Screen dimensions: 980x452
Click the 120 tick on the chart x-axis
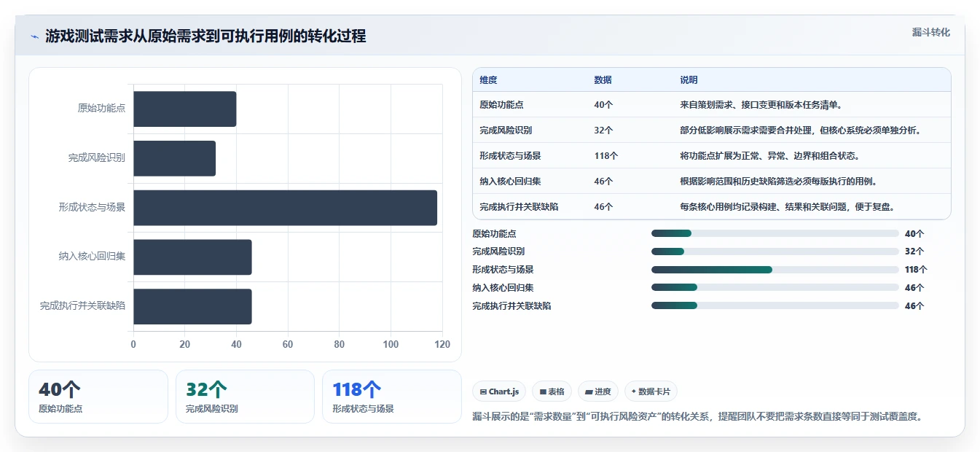[x=442, y=345]
